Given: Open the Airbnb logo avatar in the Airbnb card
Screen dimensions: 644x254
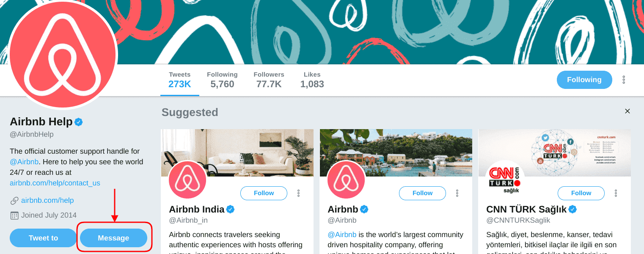Looking at the screenshot, I should point(346,179).
